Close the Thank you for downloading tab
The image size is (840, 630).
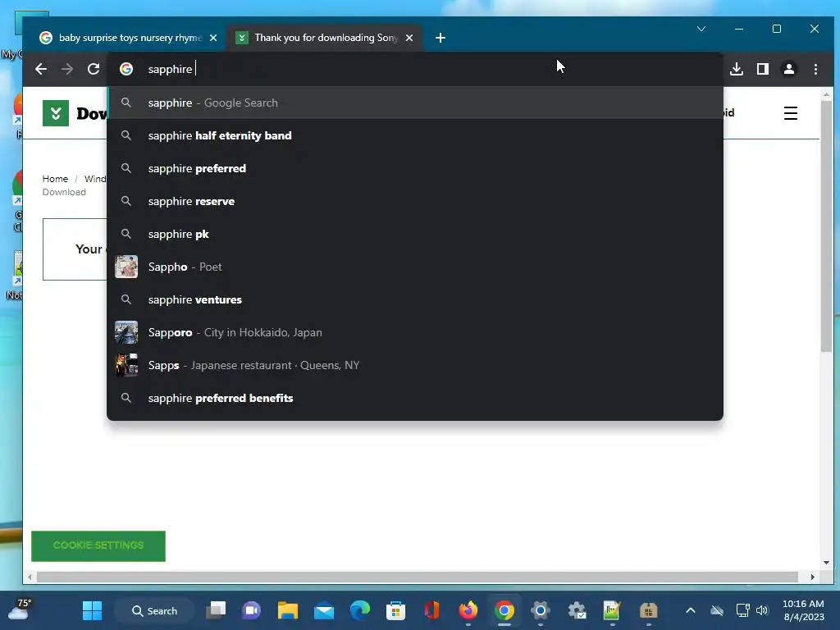point(409,38)
